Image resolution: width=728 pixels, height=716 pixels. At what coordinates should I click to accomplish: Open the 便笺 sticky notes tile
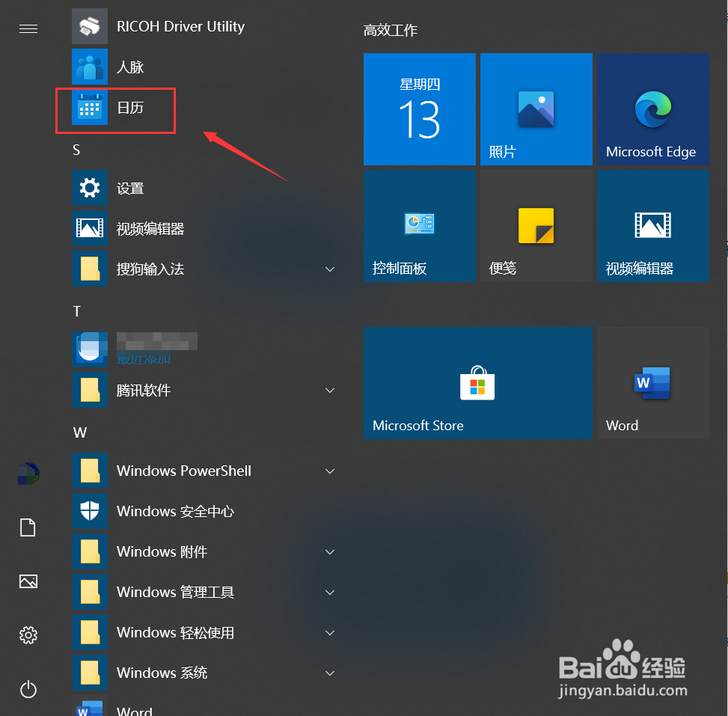536,226
